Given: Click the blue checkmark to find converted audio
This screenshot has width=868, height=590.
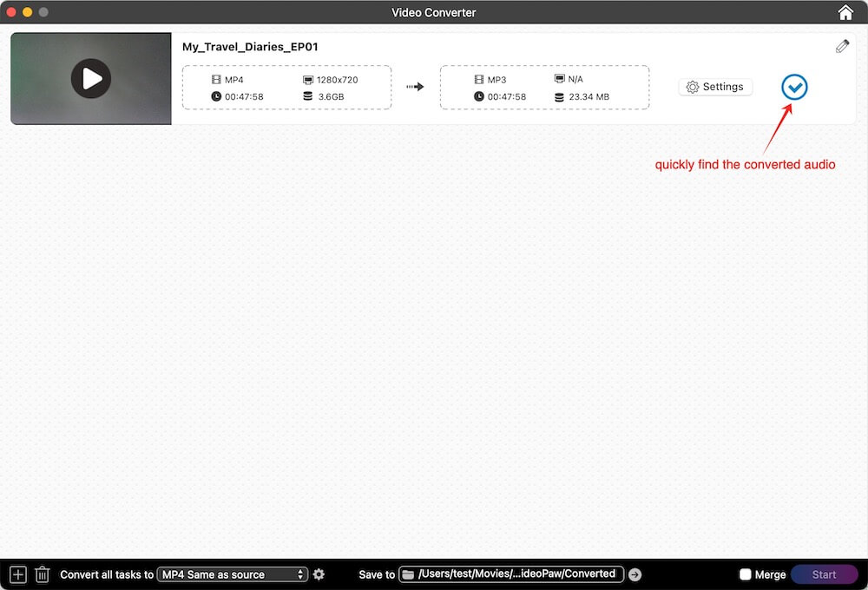Looking at the screenshot, I should point(793,87).
